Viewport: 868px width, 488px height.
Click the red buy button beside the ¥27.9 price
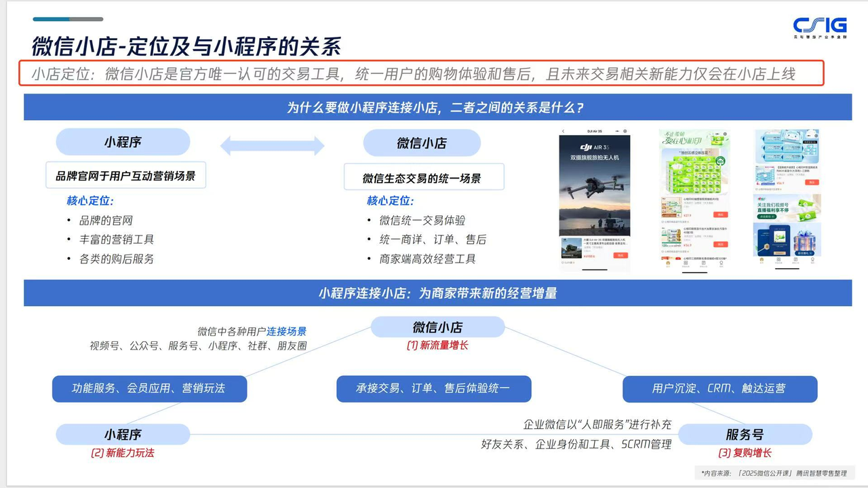click(x=721, y=214)
